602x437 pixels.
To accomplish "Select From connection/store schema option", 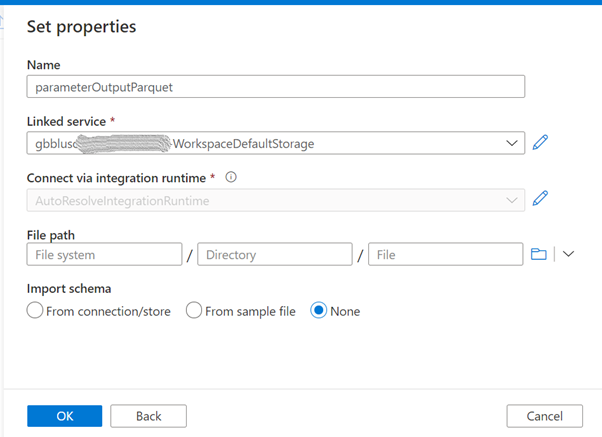I will tap(36, 311).
